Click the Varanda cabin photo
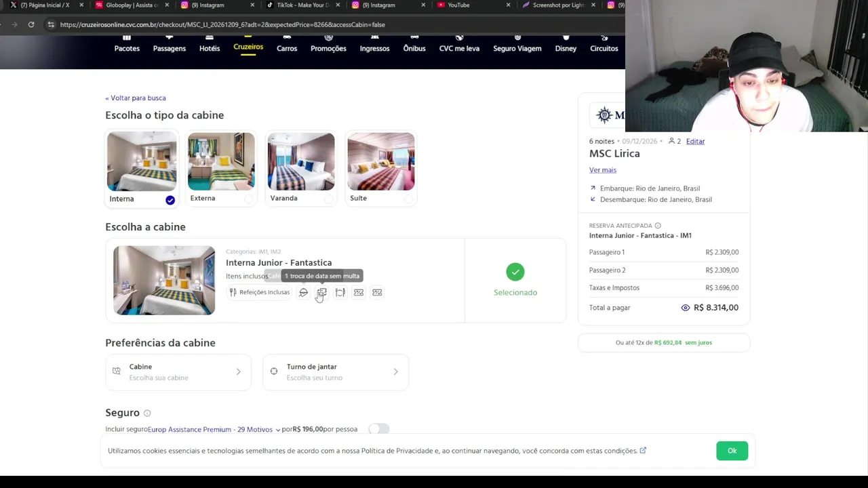 301,161
